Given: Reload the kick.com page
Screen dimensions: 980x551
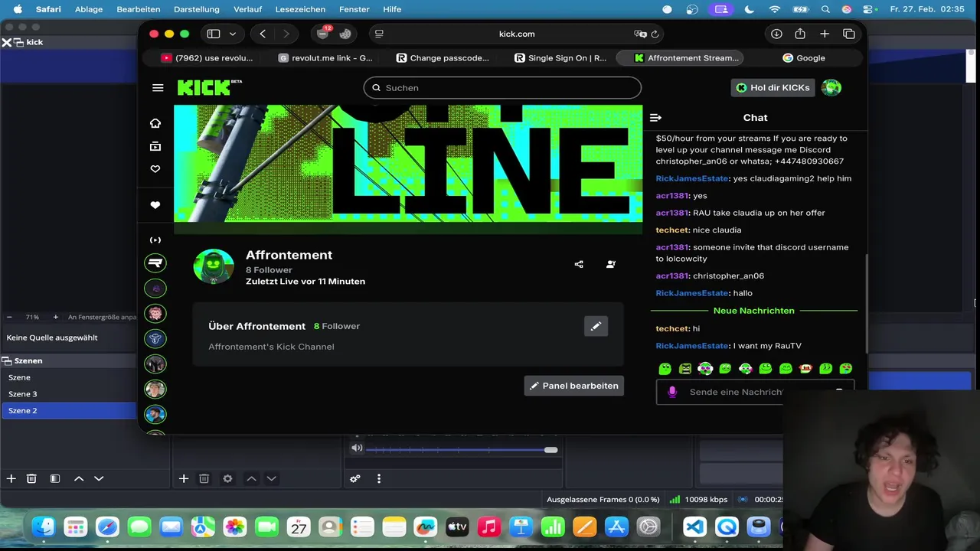Looking at the screenshot, I should tap(655, 34).
